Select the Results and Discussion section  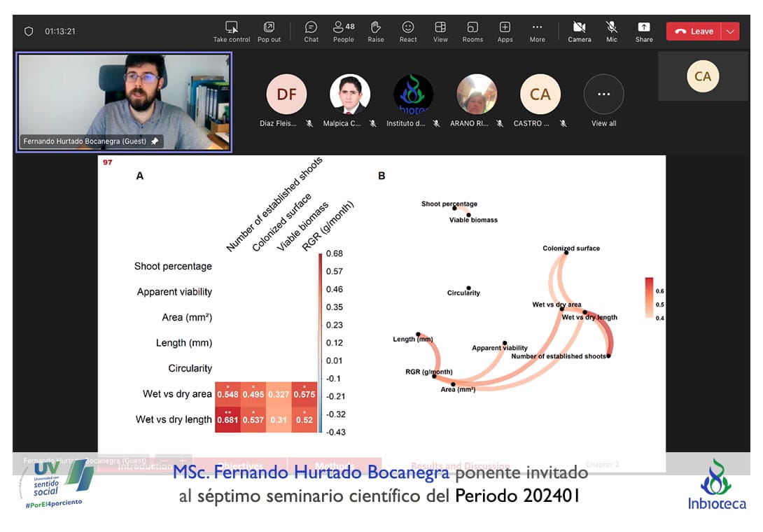click(x=460, y=466)
